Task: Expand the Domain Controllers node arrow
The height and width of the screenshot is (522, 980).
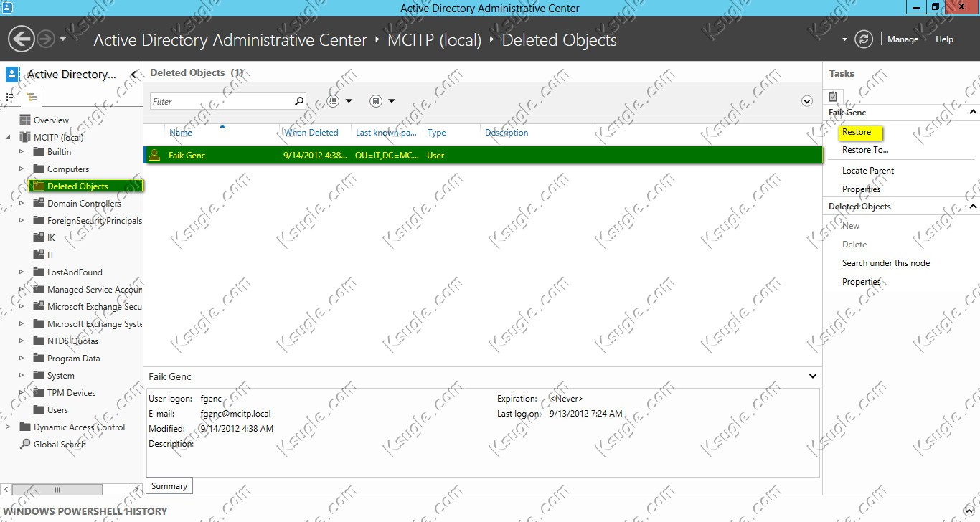Action: point(22,203)
